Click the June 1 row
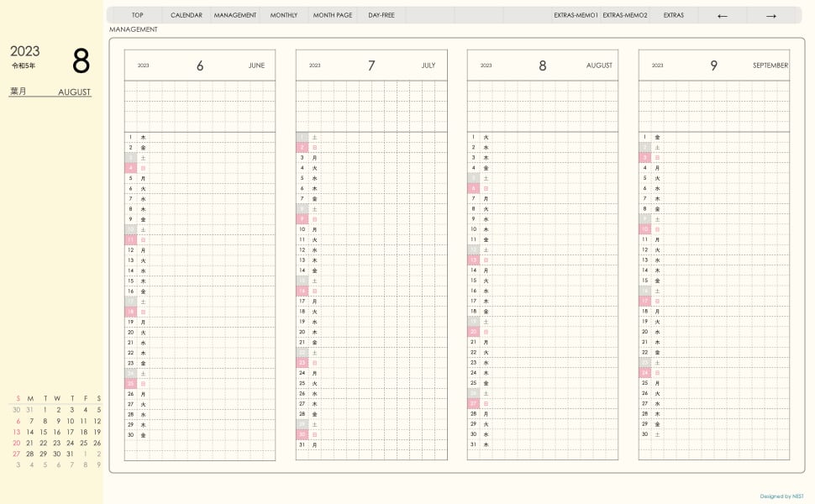Screen dimensions: 815x504 (200, 137)
